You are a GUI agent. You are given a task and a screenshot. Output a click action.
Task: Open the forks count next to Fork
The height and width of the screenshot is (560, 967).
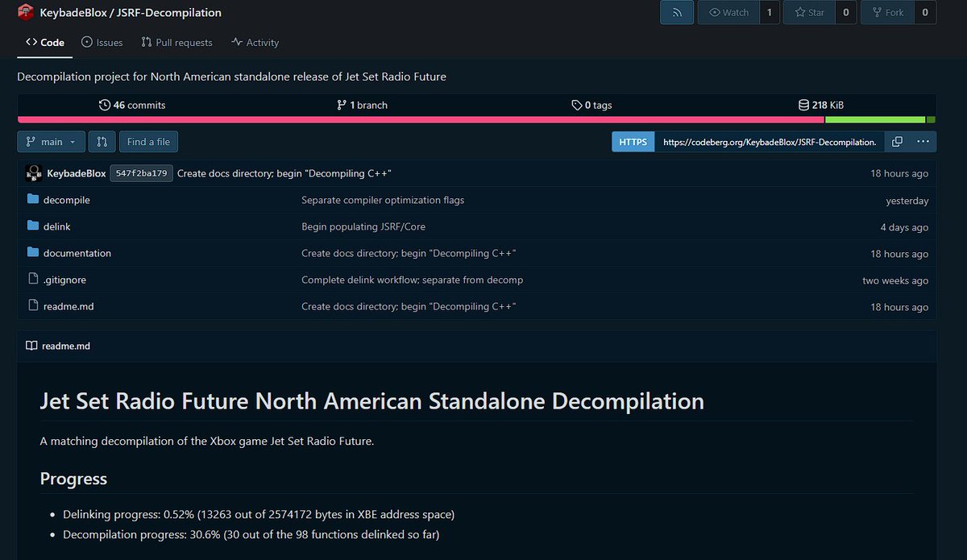click(925, 12)
